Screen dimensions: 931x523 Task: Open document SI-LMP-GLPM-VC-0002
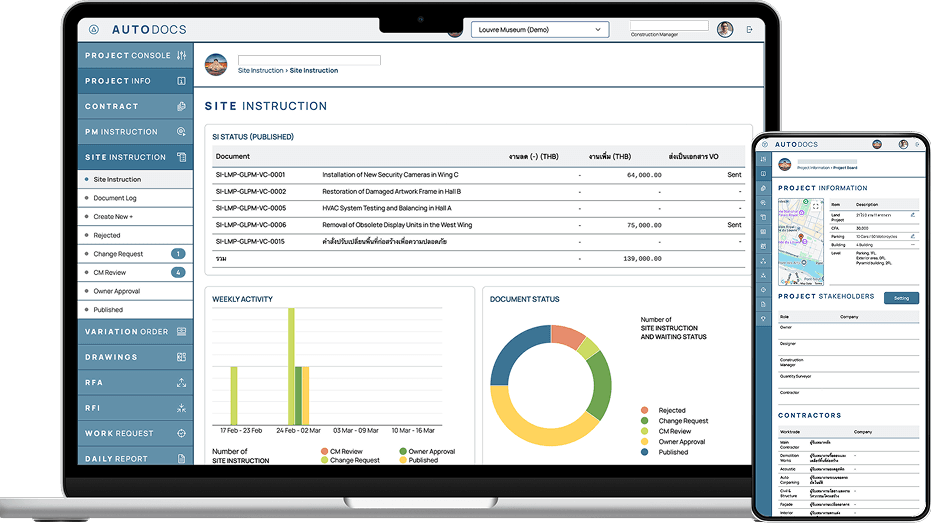(251, 191)
